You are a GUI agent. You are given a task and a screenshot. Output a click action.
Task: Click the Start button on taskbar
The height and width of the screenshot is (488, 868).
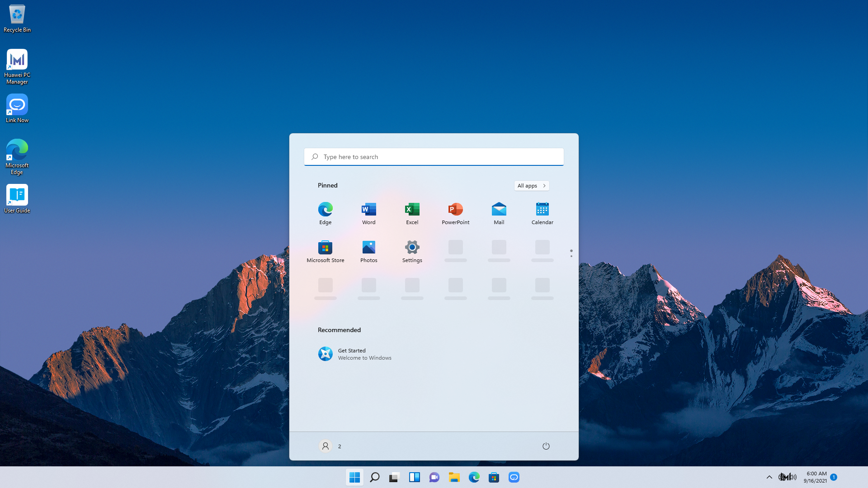pyautogui.click(x=355, y=477)
